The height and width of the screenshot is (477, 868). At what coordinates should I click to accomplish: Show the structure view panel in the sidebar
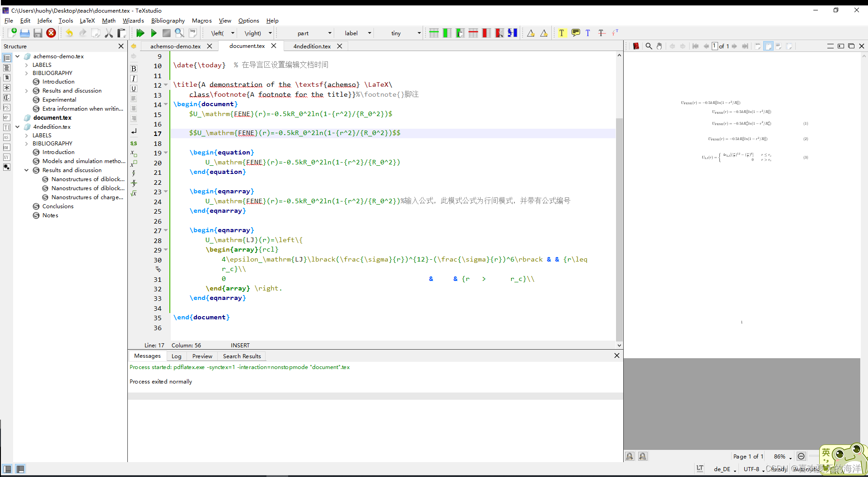point(7,58)
